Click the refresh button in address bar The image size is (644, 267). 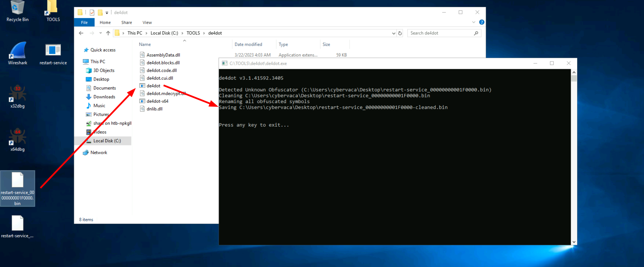[x=400, y=33]
